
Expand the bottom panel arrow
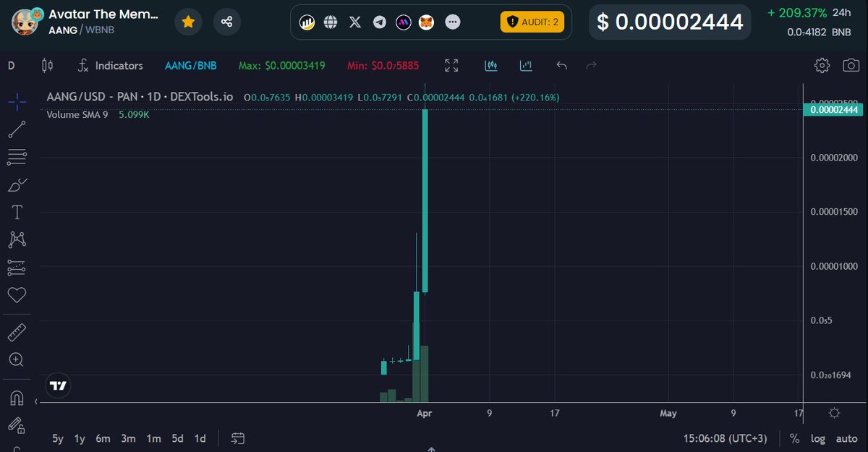pyautogui.click(x=431, y=448)
